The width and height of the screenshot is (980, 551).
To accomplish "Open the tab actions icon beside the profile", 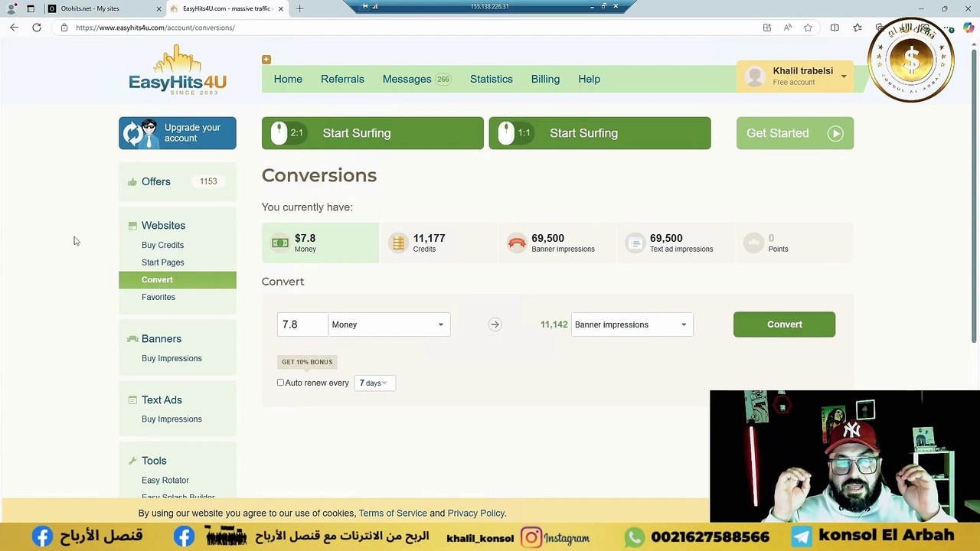I will point(30,8).
